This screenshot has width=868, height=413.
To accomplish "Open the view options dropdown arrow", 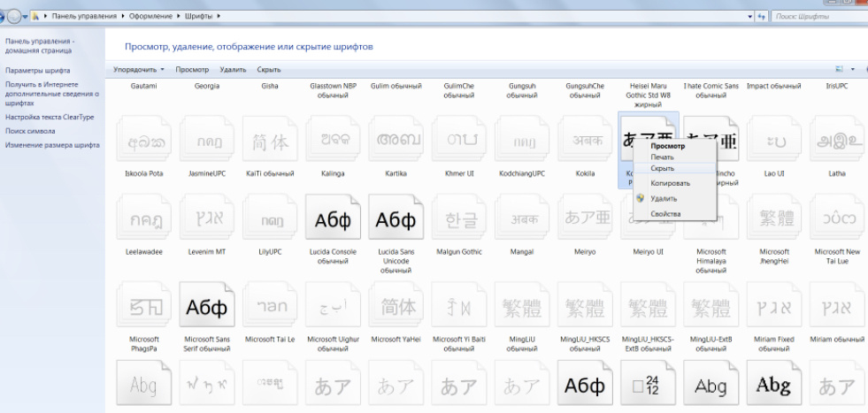I will [852, 69].
